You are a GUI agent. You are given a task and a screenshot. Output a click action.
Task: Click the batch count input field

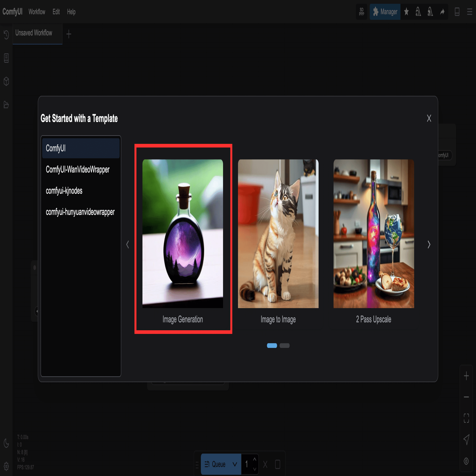247,464
